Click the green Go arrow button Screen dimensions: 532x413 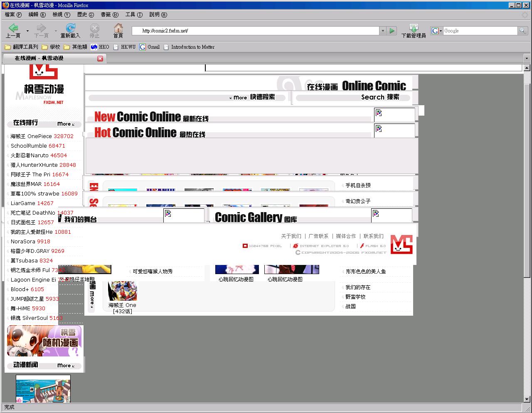392,31
